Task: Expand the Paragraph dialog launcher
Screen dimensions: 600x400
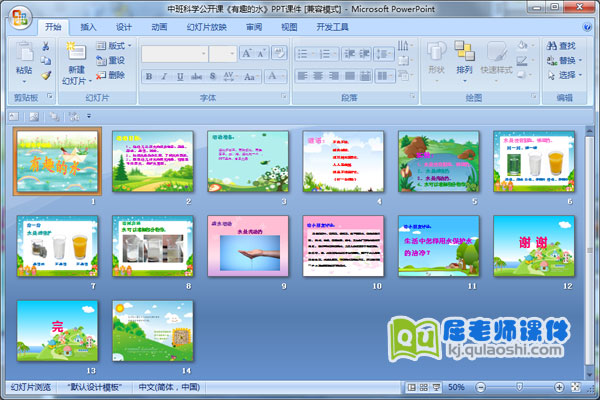Action: point(412,96)
